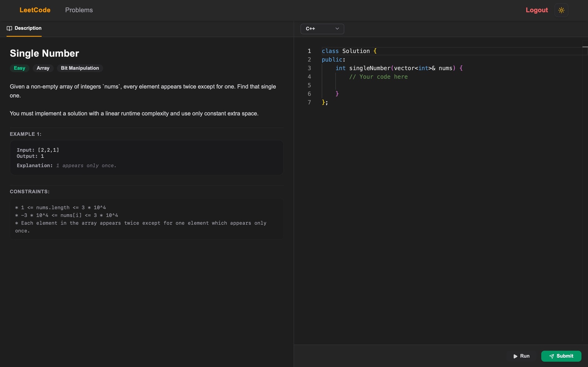Image resolution: width=588 pixels, height=367 pixels.
Task: Click 'class Solution {' code line
Action: click(x=349, y=51)
